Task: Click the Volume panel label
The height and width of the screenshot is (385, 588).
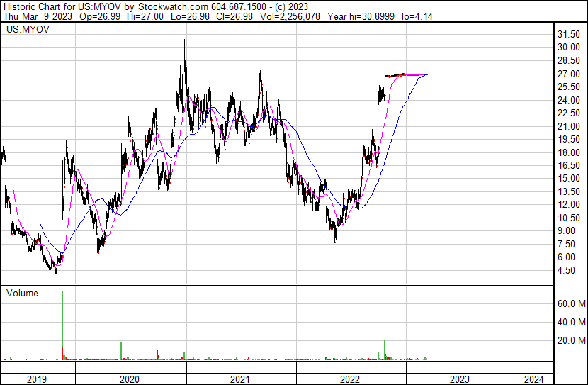Action: (x=22, y=293)
